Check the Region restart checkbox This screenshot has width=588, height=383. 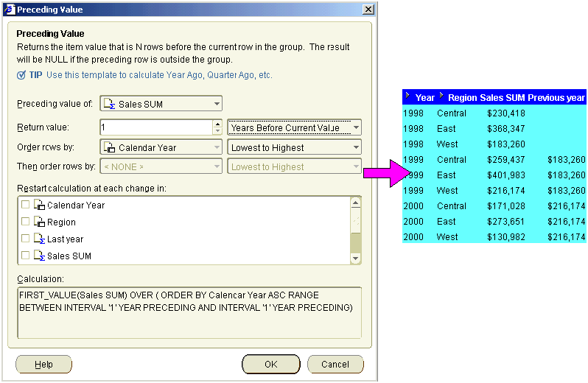[x=26, y=222]
